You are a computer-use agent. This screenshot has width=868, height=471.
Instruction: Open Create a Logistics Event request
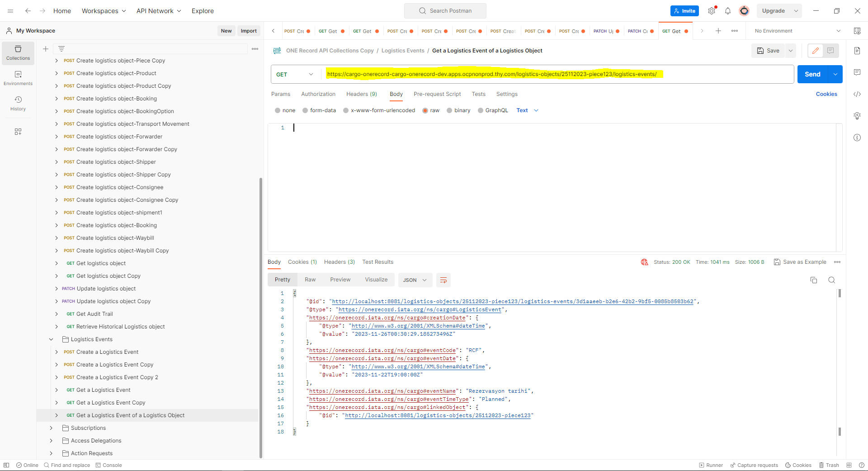pos(107,352)
